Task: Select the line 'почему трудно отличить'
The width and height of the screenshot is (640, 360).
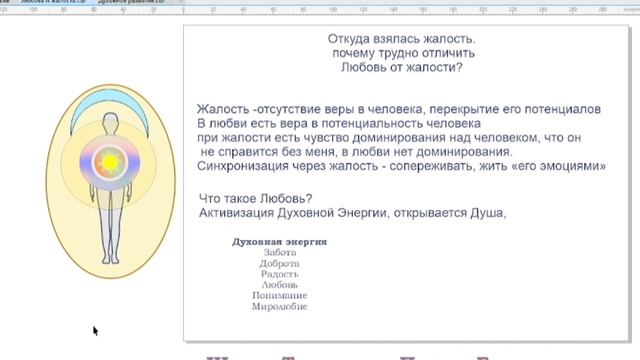Action: [403, 53]
